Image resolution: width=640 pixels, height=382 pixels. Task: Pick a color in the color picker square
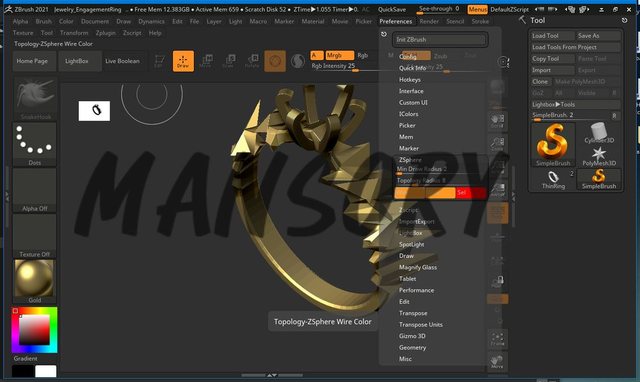click(x=35, y=330)
